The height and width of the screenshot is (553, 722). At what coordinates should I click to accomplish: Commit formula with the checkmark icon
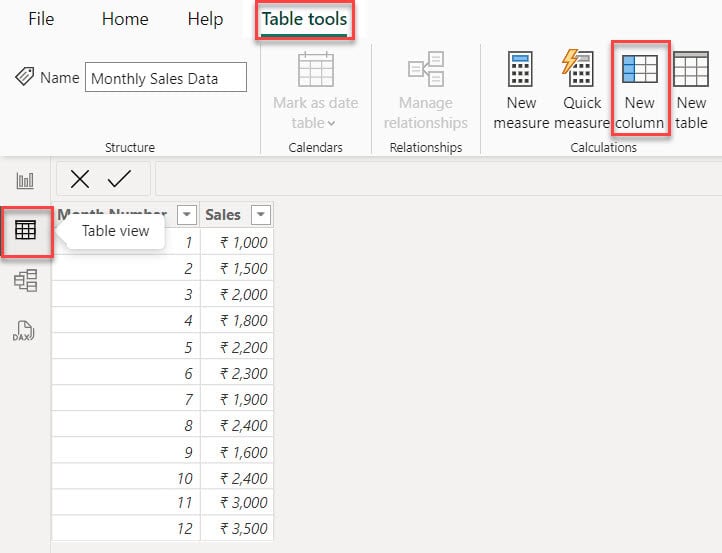119,179
